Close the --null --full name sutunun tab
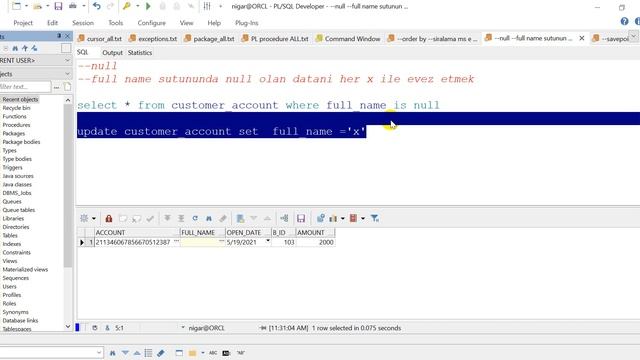 coord(582,38)
